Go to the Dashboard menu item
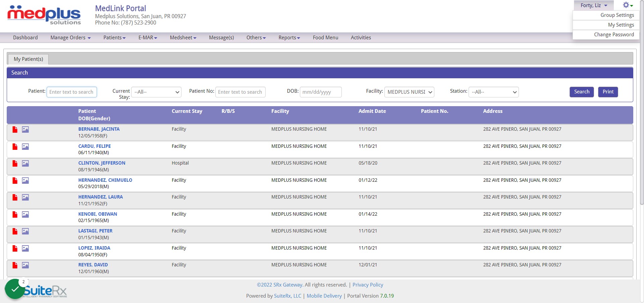Screen dimensions: 644x303 (x=25, y=38)
